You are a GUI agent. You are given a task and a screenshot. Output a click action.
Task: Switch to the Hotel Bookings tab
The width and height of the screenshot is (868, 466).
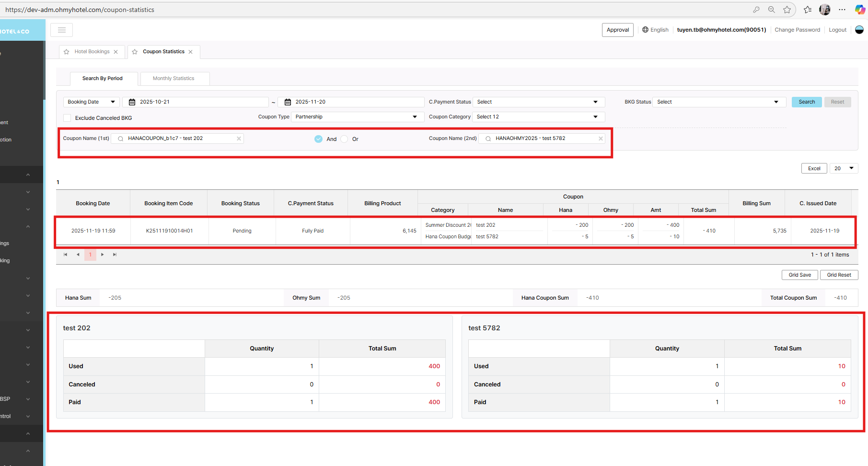coord(92,52)
